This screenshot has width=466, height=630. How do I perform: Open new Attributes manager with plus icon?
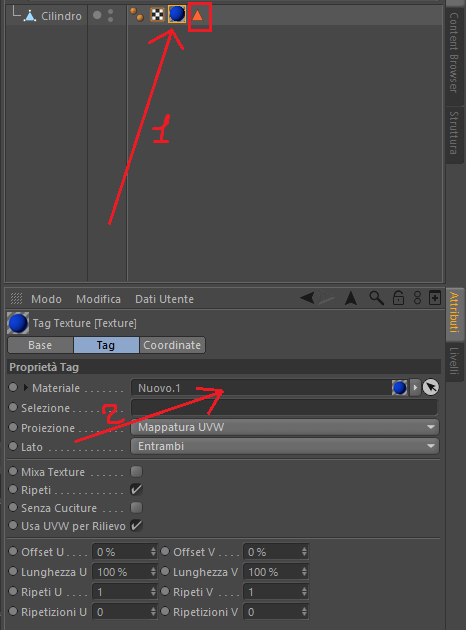tap(435, 298)
